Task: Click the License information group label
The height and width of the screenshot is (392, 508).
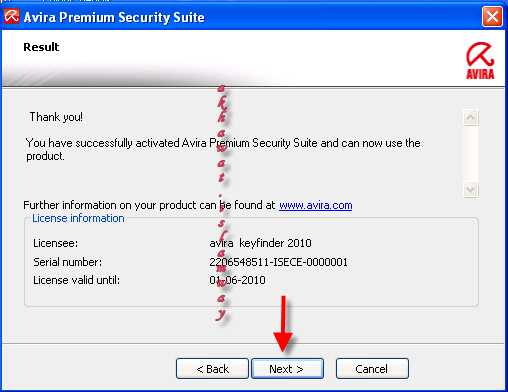Action: tap(78, 218)
